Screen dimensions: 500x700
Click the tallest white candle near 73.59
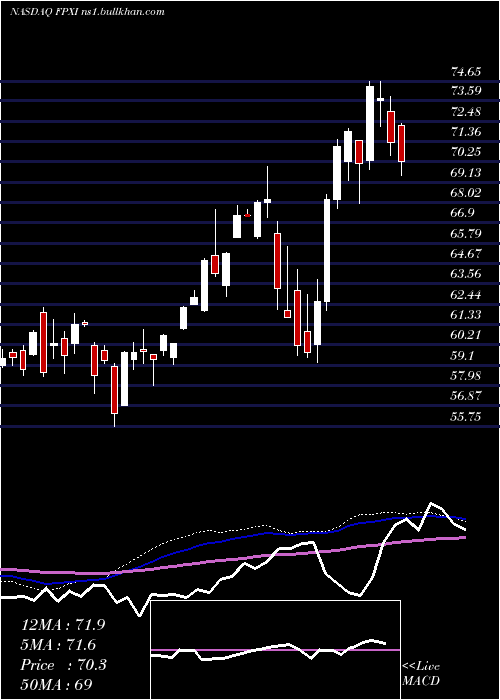[370, 123]
